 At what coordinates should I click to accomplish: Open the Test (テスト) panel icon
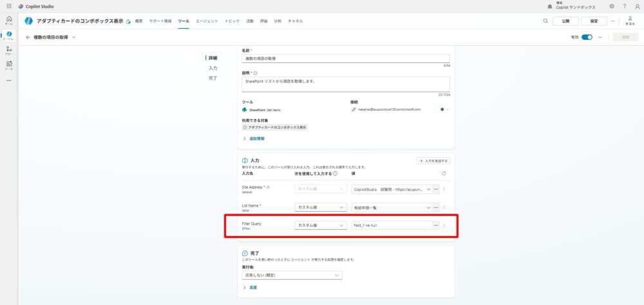(x=630, y=21)
